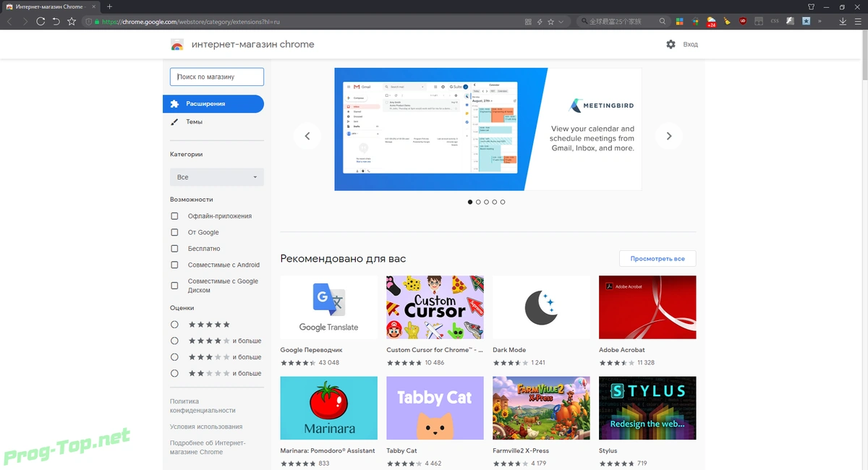Tick the Бесплатно checkbox
This screenshot has width=868, height=470.
(174, 249)
